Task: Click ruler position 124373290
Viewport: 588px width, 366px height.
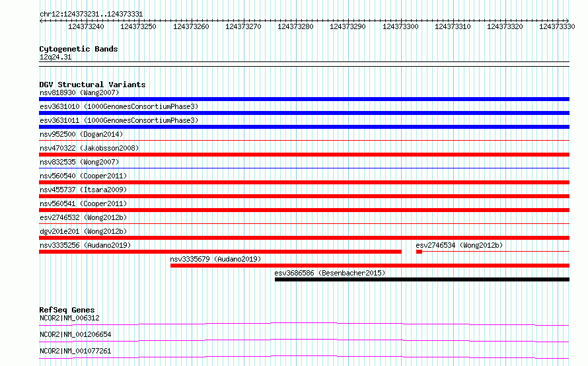Action: [348, 26]
